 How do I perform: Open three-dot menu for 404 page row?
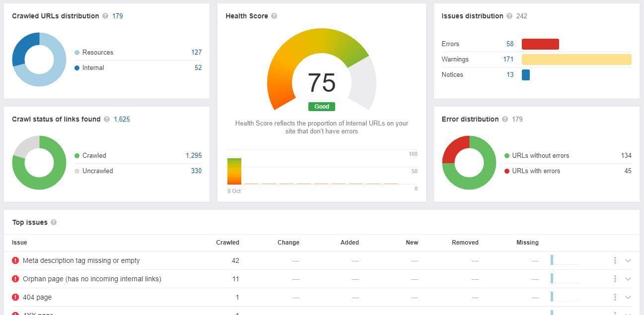(x=615, y=297)
